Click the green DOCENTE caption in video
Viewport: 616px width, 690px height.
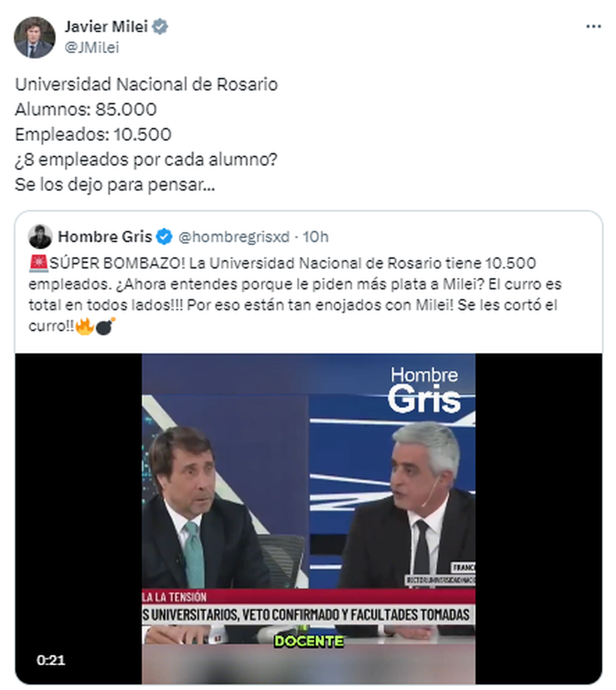(x=309, y=641)
